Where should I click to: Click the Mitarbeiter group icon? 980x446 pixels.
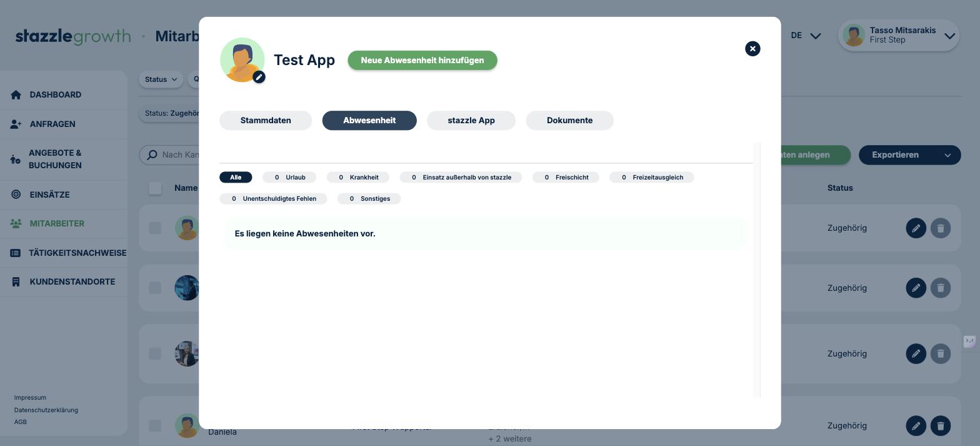(16, 223)
